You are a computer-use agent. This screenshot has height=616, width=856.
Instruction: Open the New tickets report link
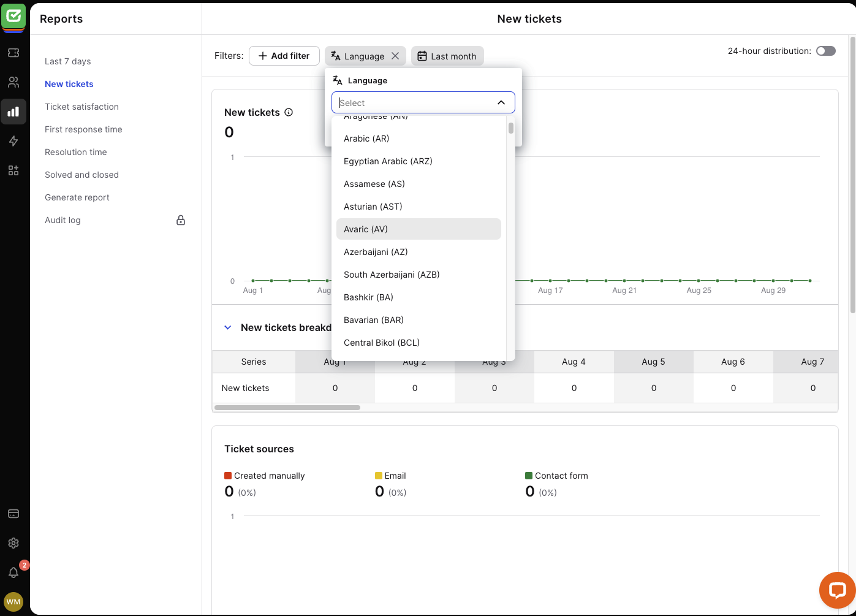click(x=69, y=84)
